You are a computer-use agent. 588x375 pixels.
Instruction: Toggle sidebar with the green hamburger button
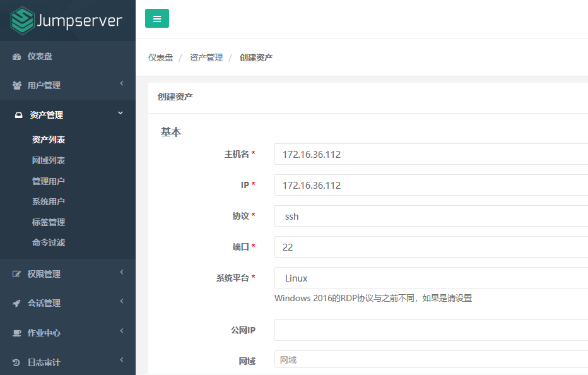[157, 19]
